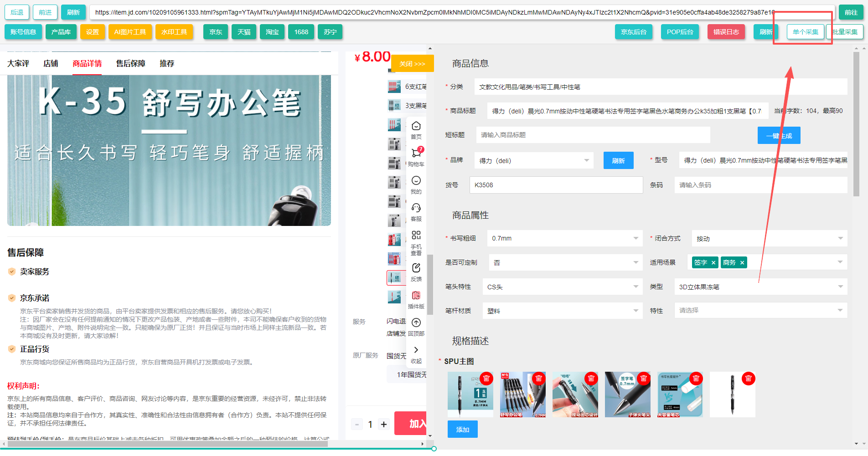
Task: Add an SPU image with 添加
Action: tap(463, 429)
